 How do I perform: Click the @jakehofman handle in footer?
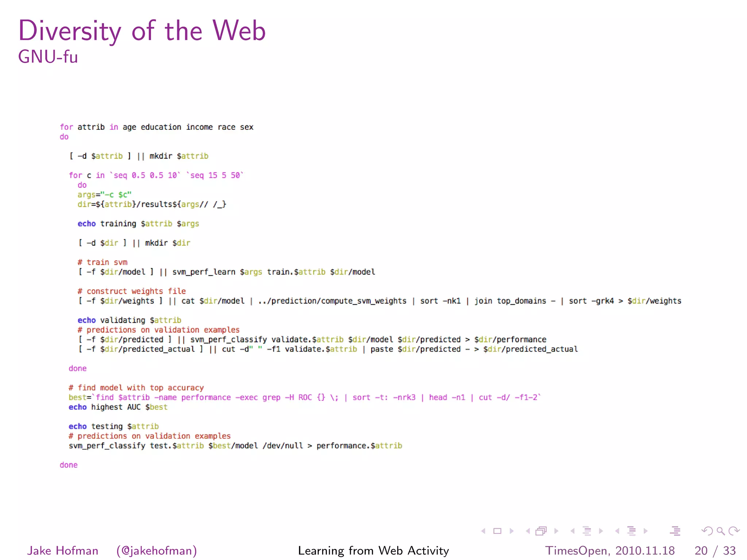[x=157, y=551]
